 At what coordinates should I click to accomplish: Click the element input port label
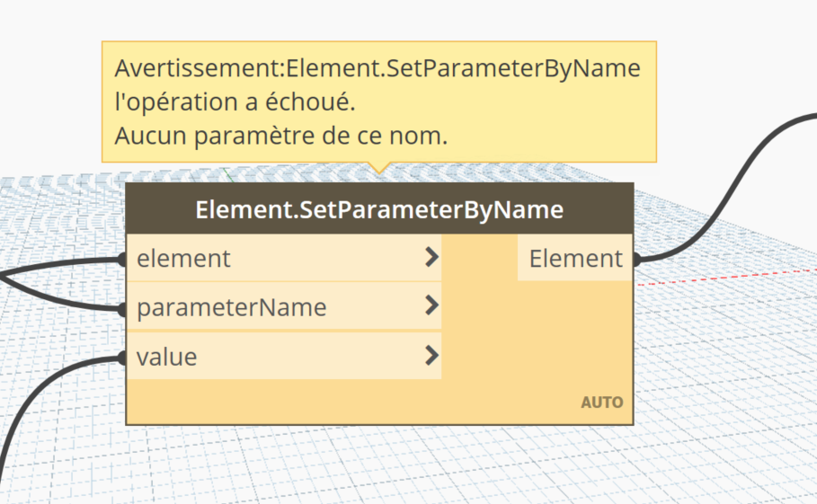pos(183,259)
